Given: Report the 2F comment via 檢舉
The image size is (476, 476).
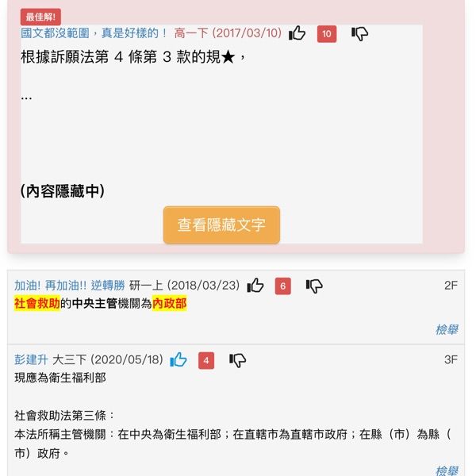Looking at the screenshot, I should pos(447,329).
